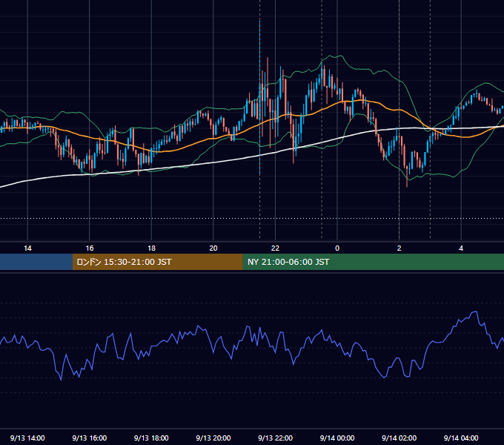Click the 9/13 16:00 time label

90,438
